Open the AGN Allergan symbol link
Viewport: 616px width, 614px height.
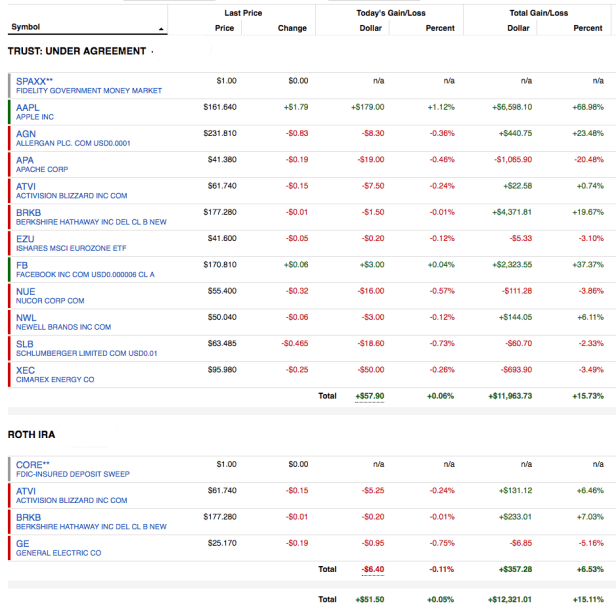tap(27, 133)
